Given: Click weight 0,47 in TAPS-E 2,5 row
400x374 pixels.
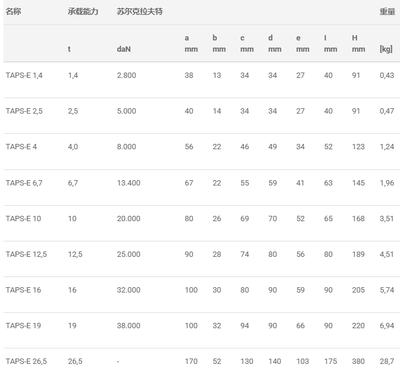Looking at the screenshot, I should coord(387,111).
